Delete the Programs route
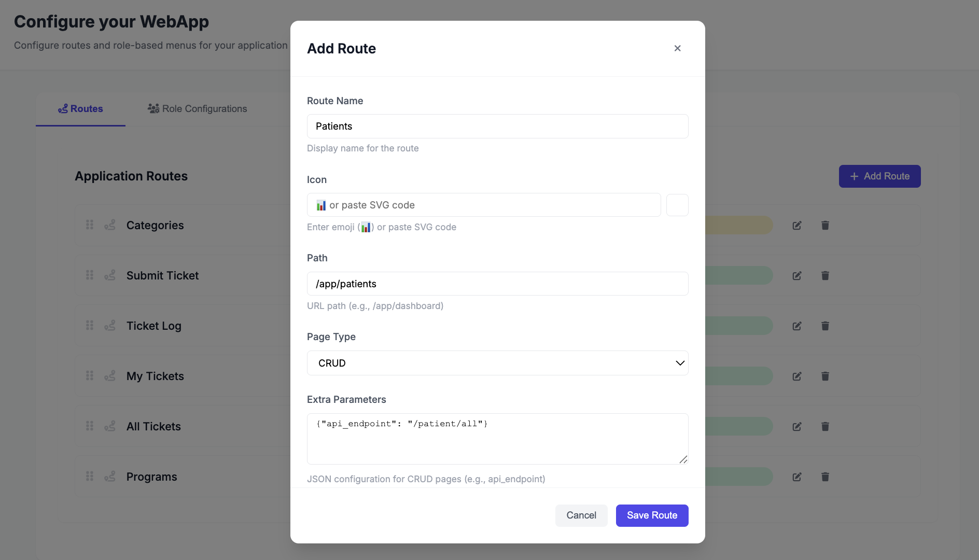The image size is (979, 560). click(825, 477)
